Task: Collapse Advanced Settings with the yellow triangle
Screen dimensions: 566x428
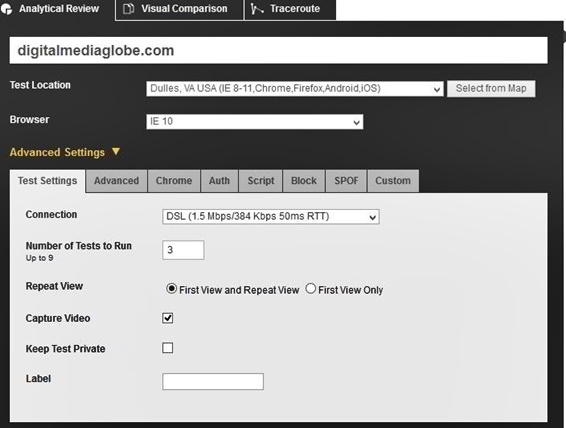Action: 116,151
